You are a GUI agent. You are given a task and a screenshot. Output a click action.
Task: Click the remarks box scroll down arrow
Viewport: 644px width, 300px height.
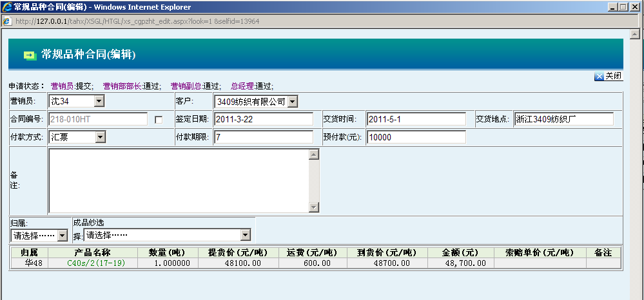click(x=314, y=207)
